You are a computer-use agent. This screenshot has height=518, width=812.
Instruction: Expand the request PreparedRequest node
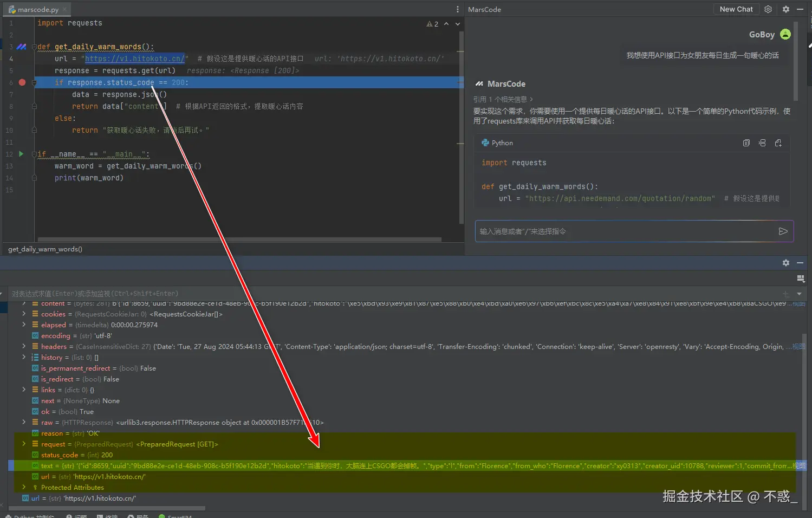(24, 444)
